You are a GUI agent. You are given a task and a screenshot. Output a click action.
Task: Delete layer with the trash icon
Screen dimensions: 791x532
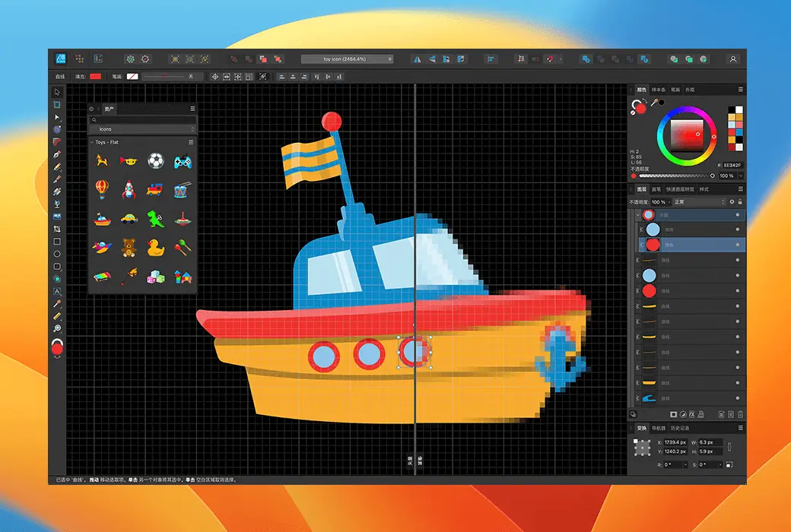coord(741,414)
